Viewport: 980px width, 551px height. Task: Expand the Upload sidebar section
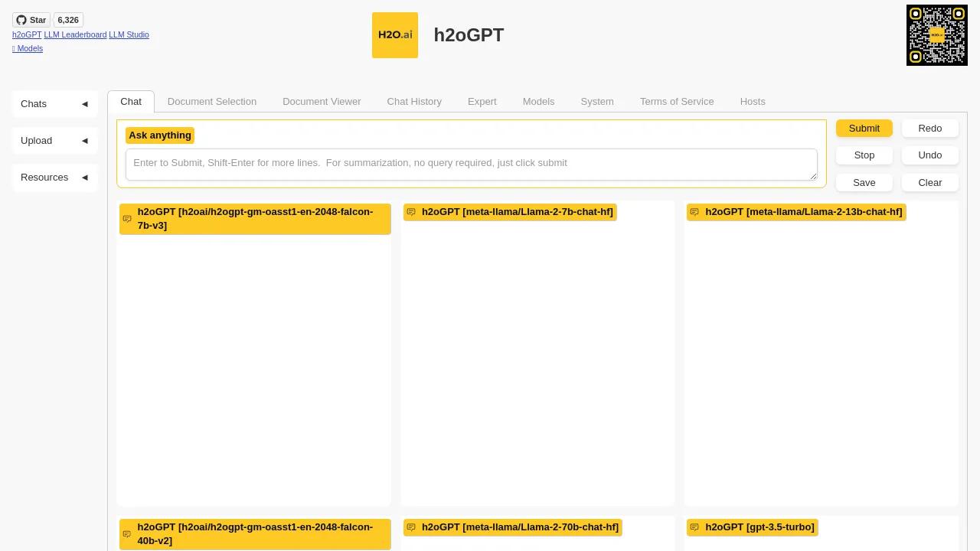(55, 141)
